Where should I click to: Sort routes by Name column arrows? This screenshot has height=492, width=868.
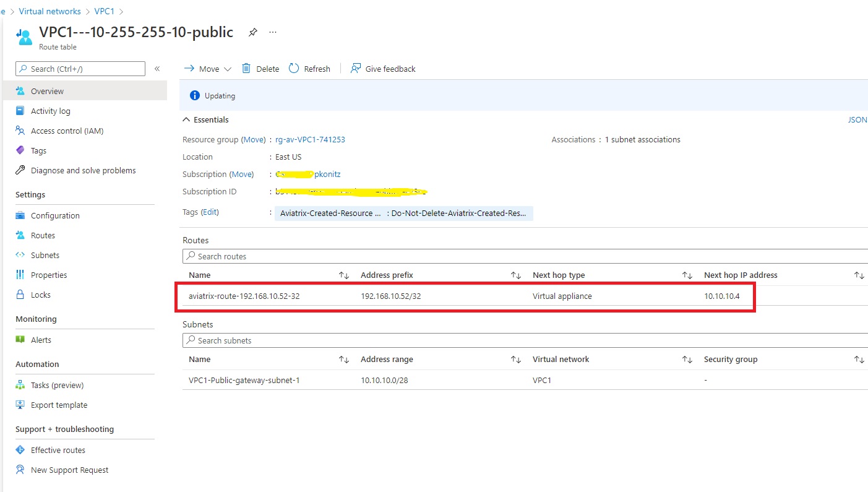pos(344,275)
